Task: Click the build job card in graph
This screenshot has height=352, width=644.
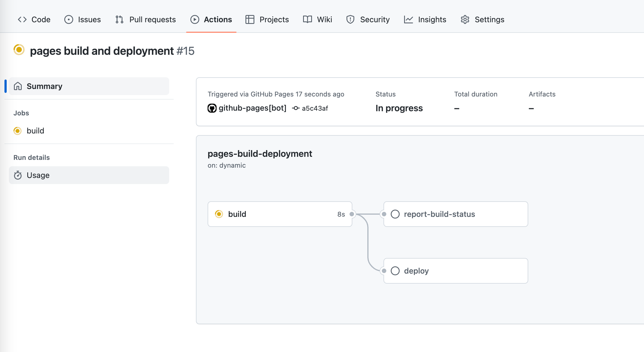Action: [280, 214]
